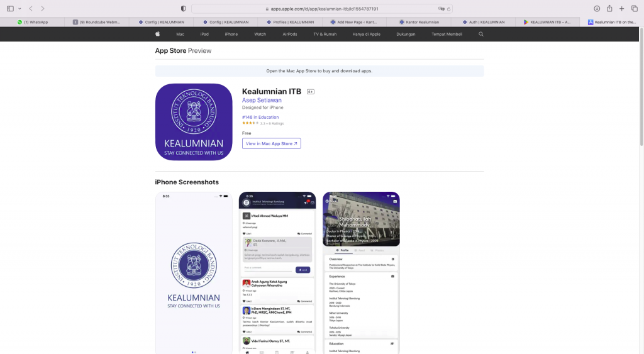Viewport: 644px width, 354px height.
Task: Open the iPhone menu item
Action: [231, 34]
